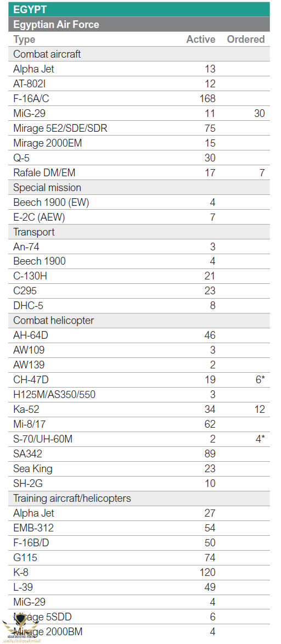Viewport: 281px width, 644px height.
Task: Select the EGYPT header bar
Action: (x=139, y=9)
